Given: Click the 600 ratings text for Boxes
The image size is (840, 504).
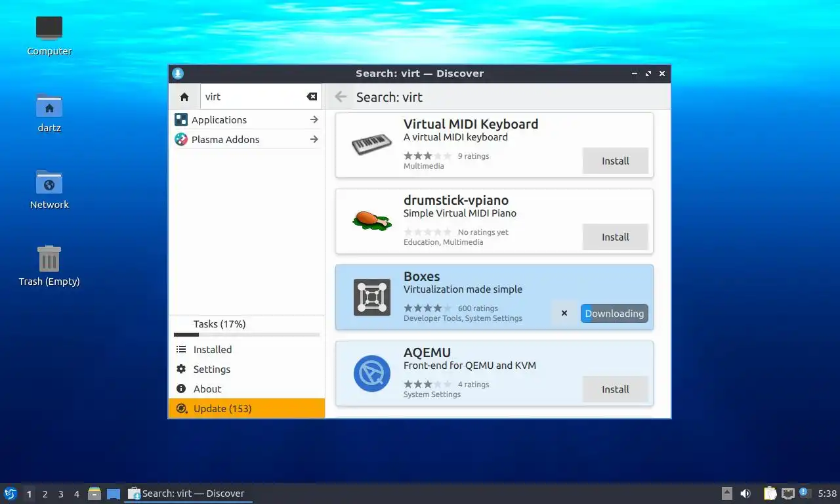Looking at the screenshot, I should pos(478,308).
